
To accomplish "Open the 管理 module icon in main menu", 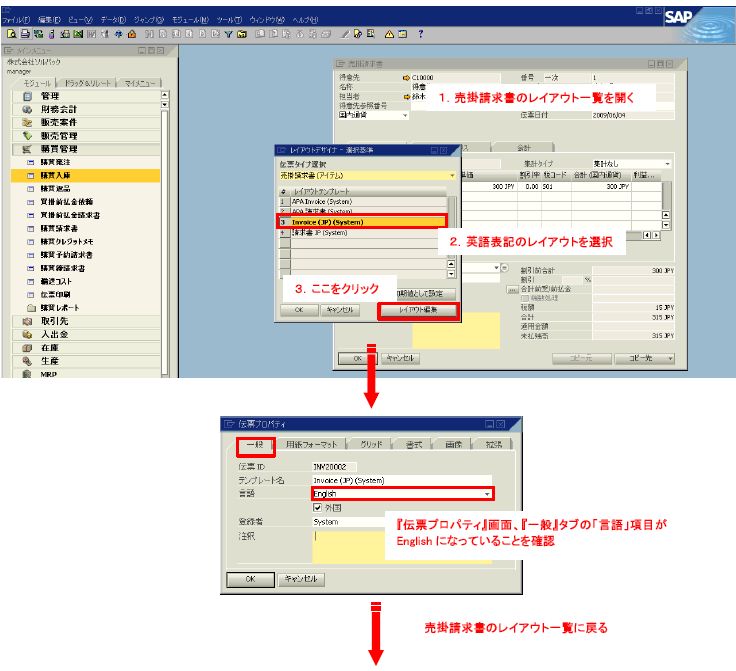I will point(27,96).
